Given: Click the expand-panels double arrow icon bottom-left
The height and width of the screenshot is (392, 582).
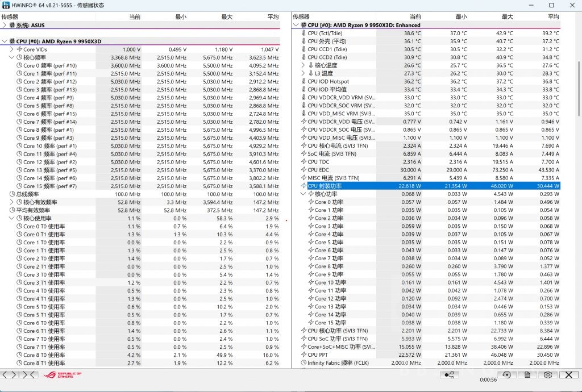Looking at the screenshot, I should click(x=10, y=375).
